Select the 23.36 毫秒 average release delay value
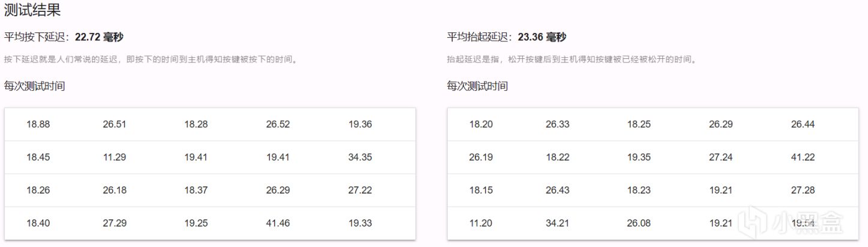The image size is (868, 247). coord(542,37)
